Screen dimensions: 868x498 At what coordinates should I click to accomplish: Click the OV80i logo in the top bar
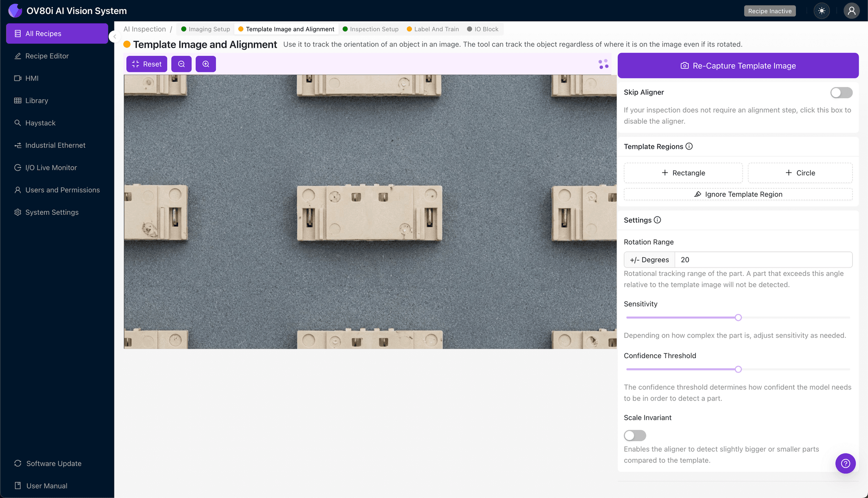tap(15, 10)
